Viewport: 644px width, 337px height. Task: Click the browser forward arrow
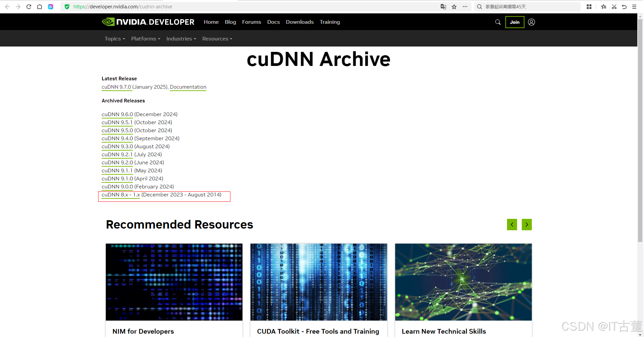(x=18, y=7)
